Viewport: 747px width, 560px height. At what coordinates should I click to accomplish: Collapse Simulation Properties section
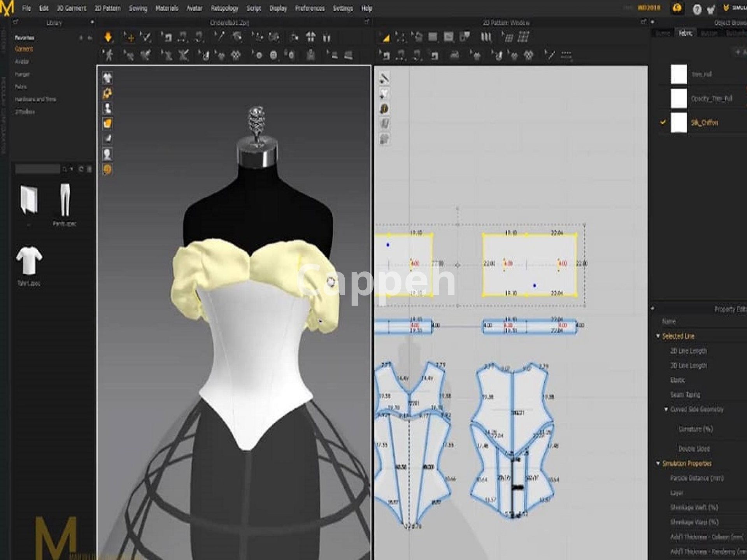coord(658,463)
